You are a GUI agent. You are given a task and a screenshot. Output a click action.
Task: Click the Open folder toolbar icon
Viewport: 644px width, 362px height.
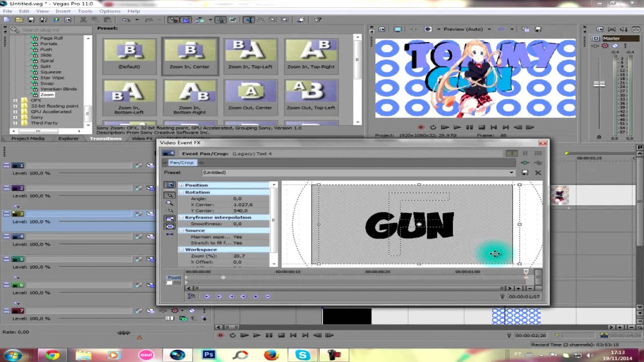click(x=19, y=20)
